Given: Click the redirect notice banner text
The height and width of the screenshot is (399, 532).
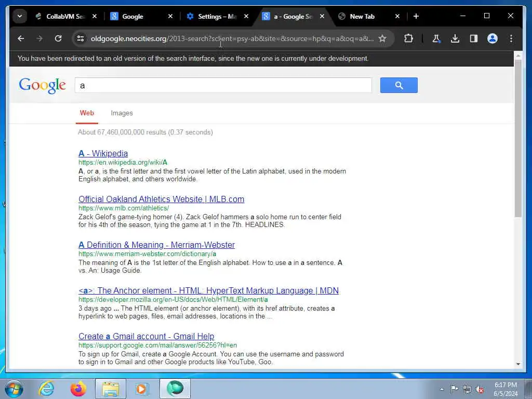Looking at the screenshot, I should pos(193,58).
